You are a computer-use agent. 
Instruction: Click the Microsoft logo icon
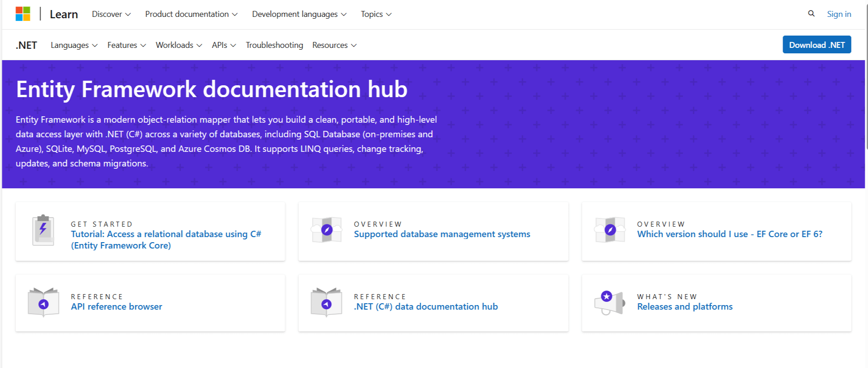pyautogui.click(x=23, y=14)
